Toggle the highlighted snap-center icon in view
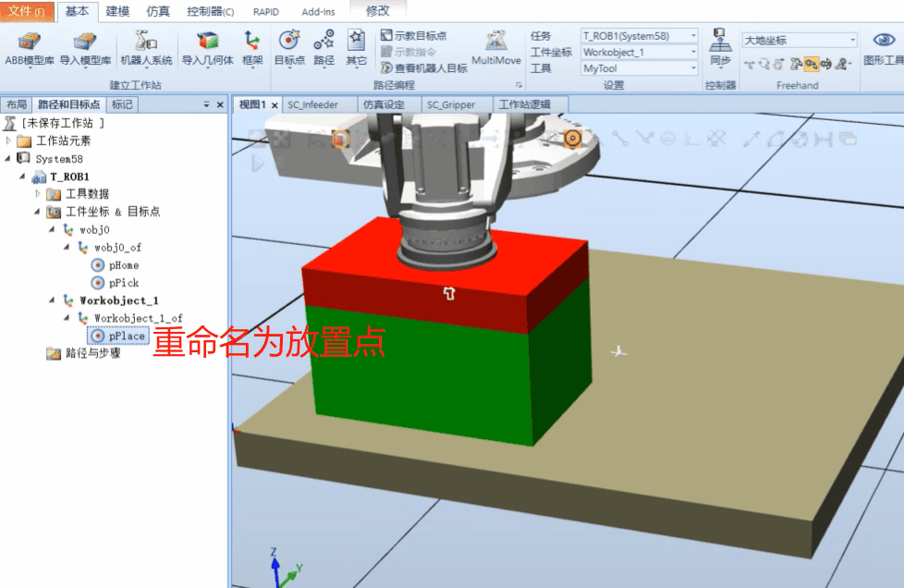Viewport: 904px width, 588px height. 572,139
